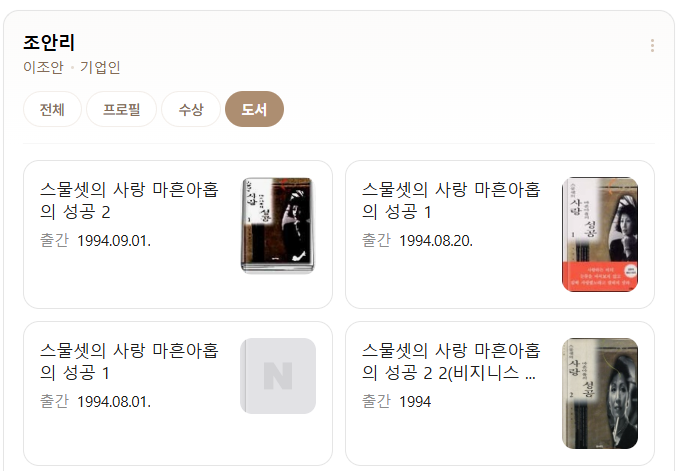Image resolution: width=688 pixels, height=471 pixels.
Task: Open title ending with 2(비지니스 ...
Action: pos(451,361)
